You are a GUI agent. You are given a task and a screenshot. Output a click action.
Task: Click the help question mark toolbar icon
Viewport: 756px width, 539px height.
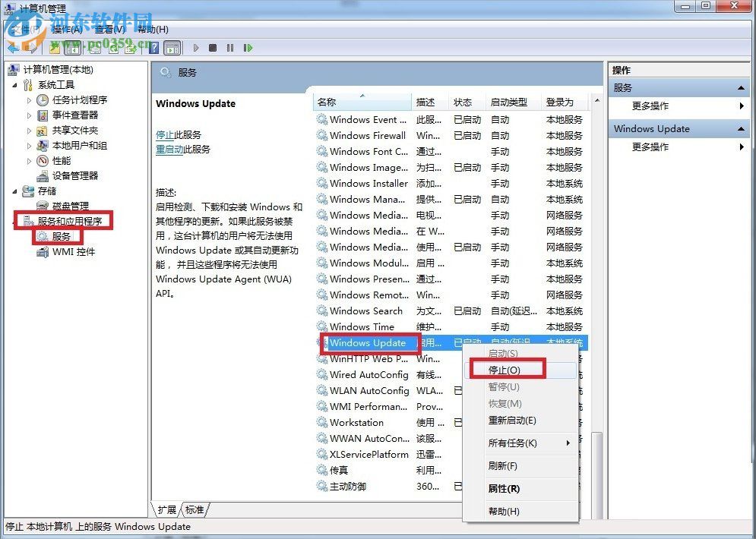(154, 48)
